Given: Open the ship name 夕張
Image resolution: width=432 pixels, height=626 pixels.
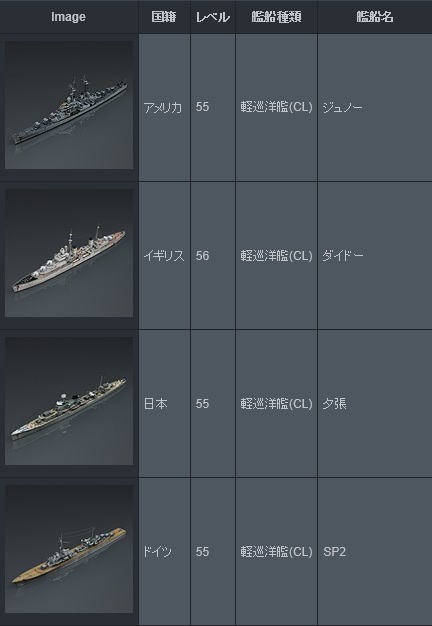Looking at the screenshot, I should click(335, 404).
